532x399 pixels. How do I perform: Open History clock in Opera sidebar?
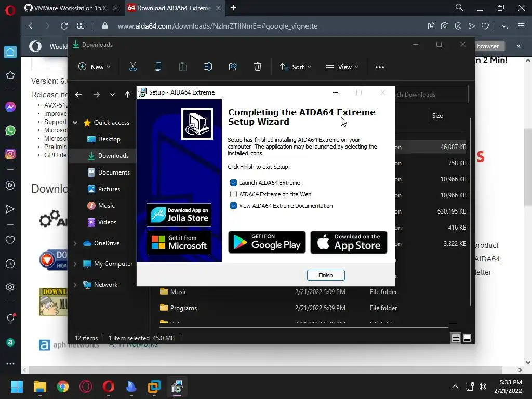coord(10,263)
